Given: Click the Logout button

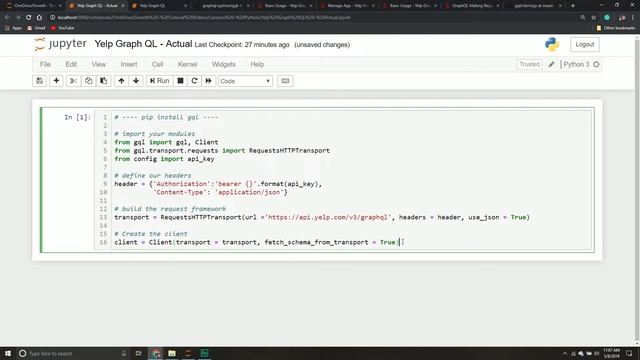Looking at the screenshot, I should pyautogui.click(x=584, y=44).
